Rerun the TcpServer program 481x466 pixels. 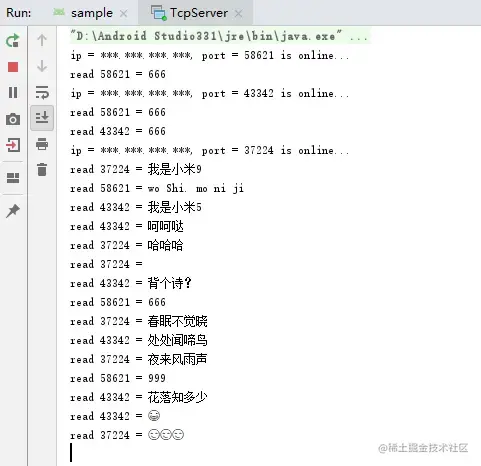tap(13, 40)
